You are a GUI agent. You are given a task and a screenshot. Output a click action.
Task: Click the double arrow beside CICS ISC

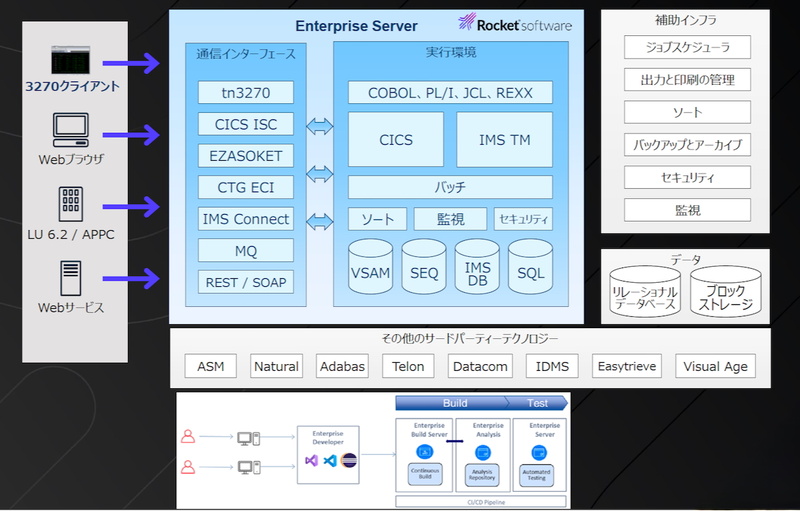coord(319,125)
